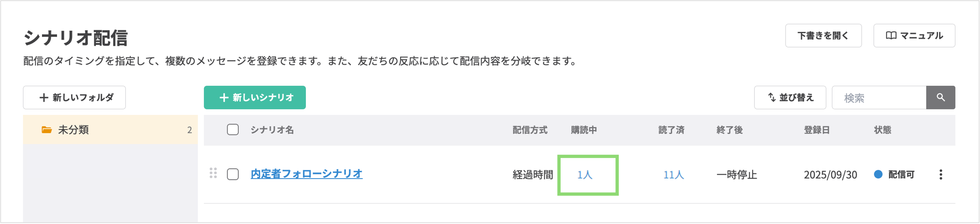
Task: Select the 未分類 folder in sidebar
Action: 110,130
